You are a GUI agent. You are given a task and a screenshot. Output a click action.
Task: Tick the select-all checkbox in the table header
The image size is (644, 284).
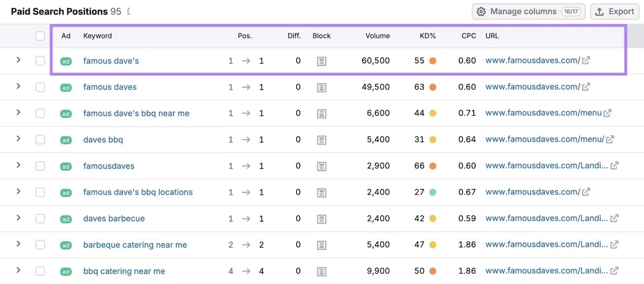coord(40,36)
